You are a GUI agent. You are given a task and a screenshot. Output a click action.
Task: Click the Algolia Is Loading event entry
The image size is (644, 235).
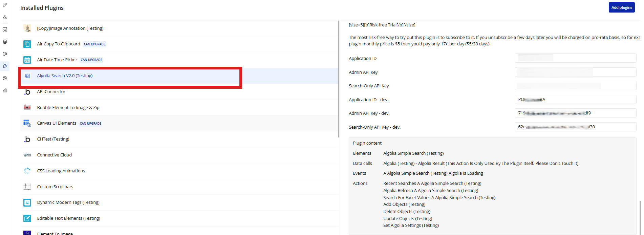pyautogui.click(x=433, y=173)
